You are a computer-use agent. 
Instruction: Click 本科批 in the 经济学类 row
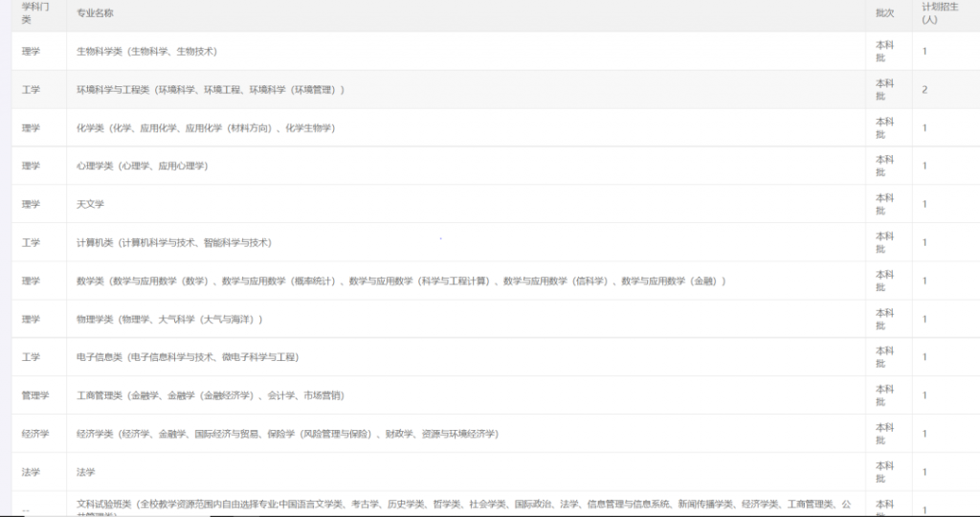884,434
